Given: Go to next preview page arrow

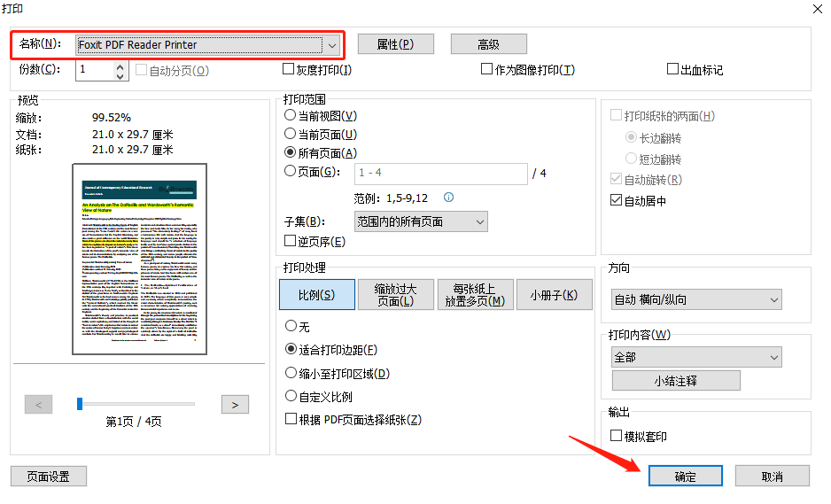Looking at the screenshot, I should pyautogui.click(x=234, y=404).
